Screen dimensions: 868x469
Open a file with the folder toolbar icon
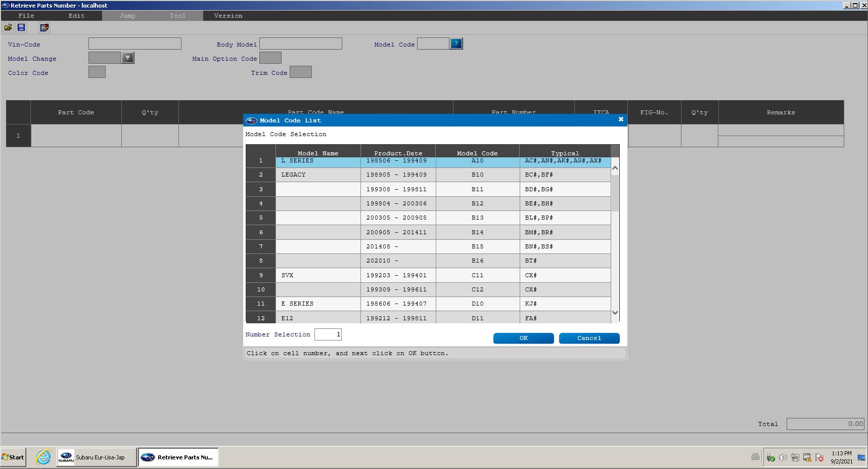coord(8,27)
